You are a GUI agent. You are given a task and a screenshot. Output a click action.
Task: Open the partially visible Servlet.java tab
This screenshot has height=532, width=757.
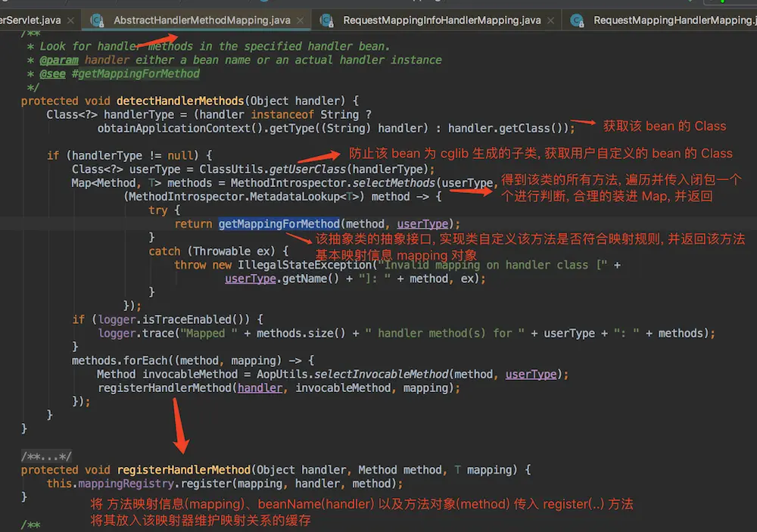(29, 20)
